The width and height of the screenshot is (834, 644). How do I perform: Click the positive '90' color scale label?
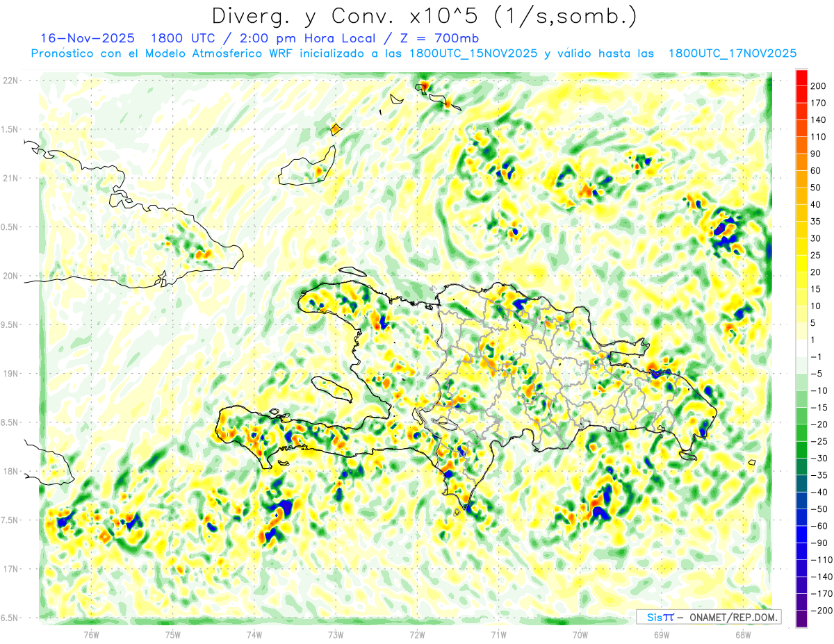816,154
